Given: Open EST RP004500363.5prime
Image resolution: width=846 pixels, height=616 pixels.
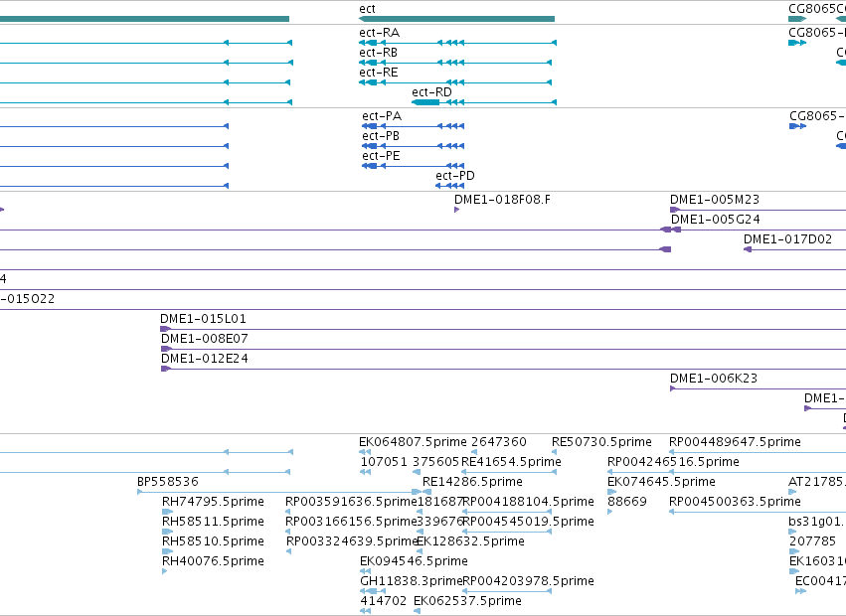Looking at the screenshot, I should (x=735, y=502).
